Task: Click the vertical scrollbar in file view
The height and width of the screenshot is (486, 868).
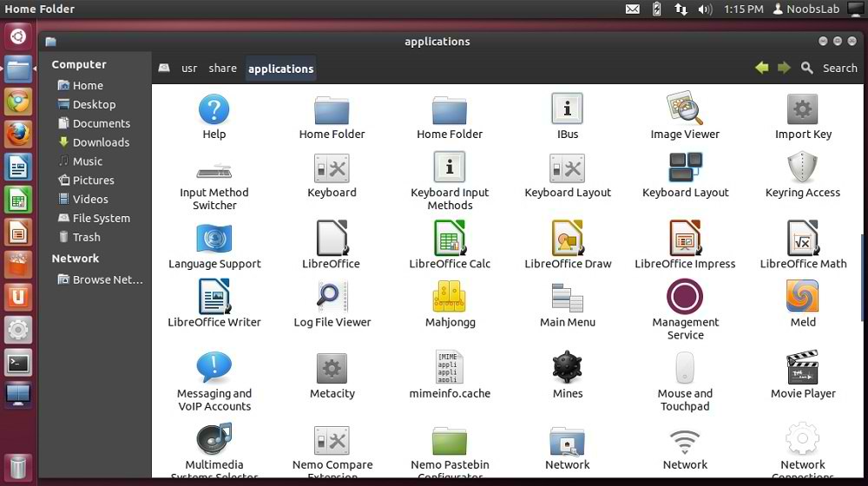Action: tap(861, 278)
